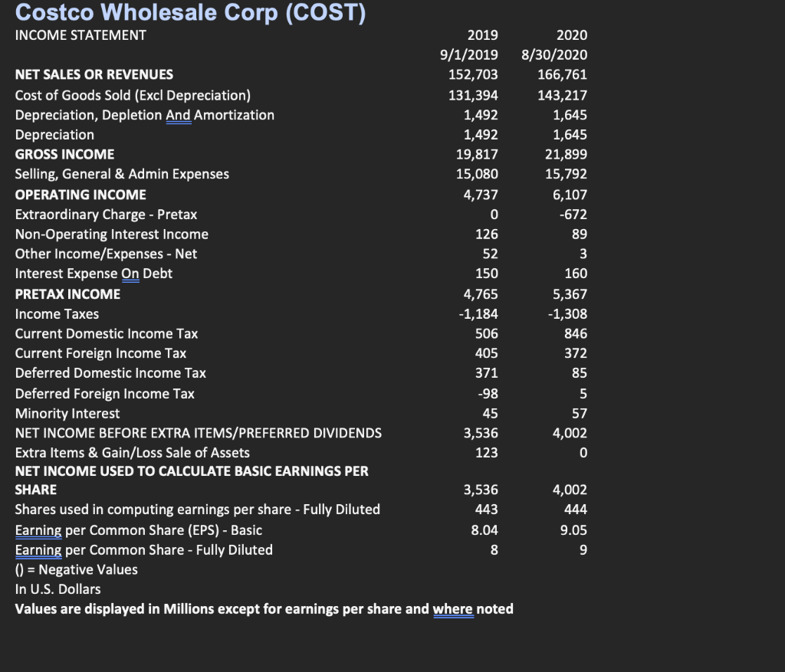Click the underlined word 'And' in Depreciation row
The image size is (785, 672).
178,114
